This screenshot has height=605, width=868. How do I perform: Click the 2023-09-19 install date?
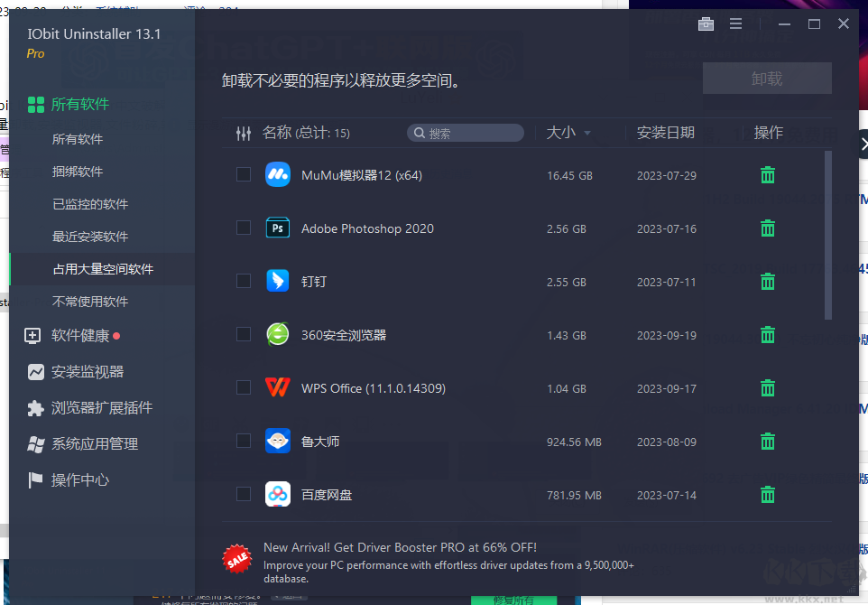click(667, 335)
